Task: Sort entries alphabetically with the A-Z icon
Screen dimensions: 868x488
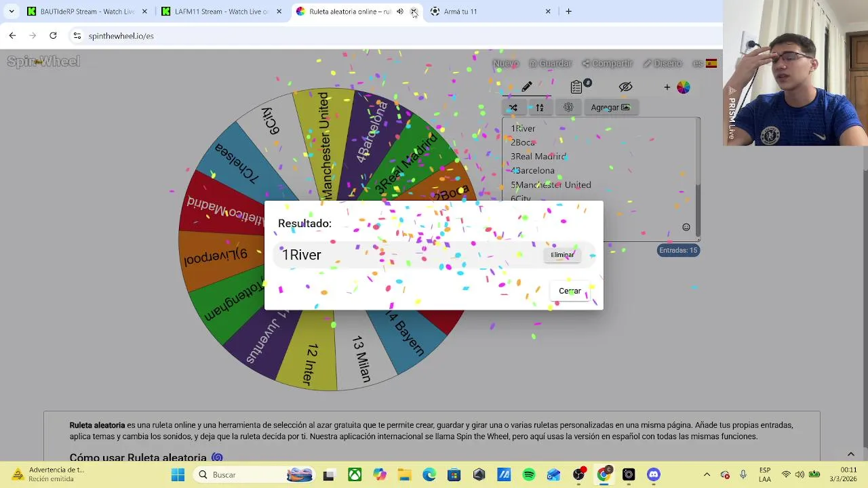Action: coord(540,107)
